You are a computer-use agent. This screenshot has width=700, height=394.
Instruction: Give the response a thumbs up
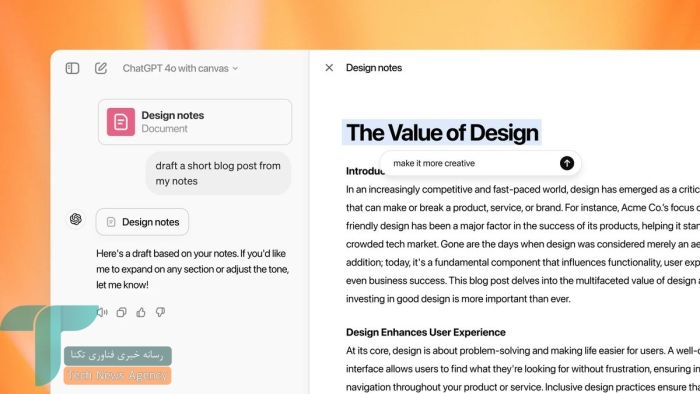(141, 312)
